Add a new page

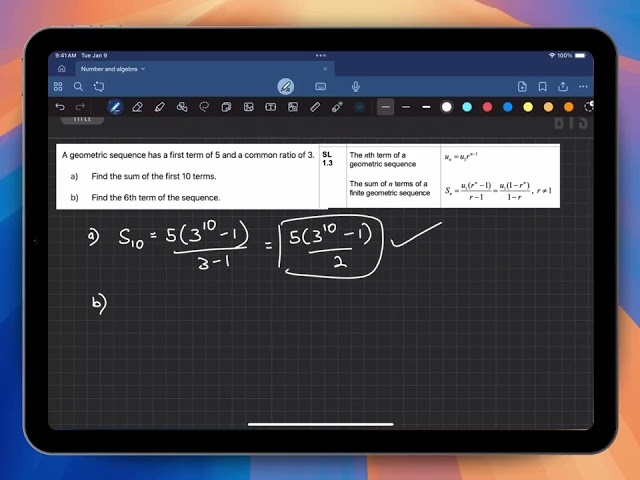point(522,87)
